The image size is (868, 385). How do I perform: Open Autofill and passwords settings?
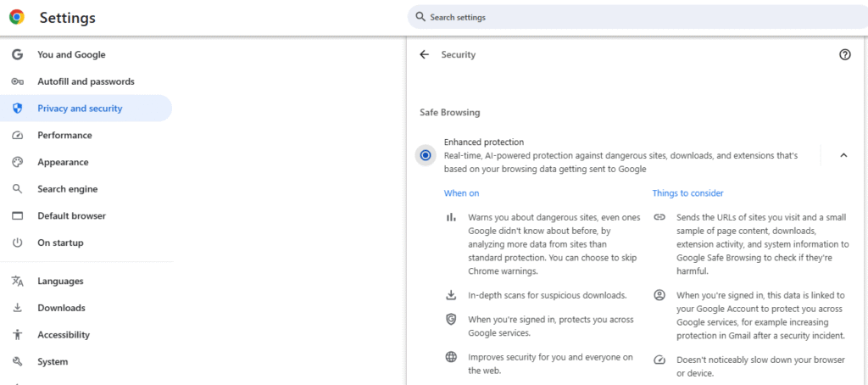pyautogui.click(x=86, y=81)
